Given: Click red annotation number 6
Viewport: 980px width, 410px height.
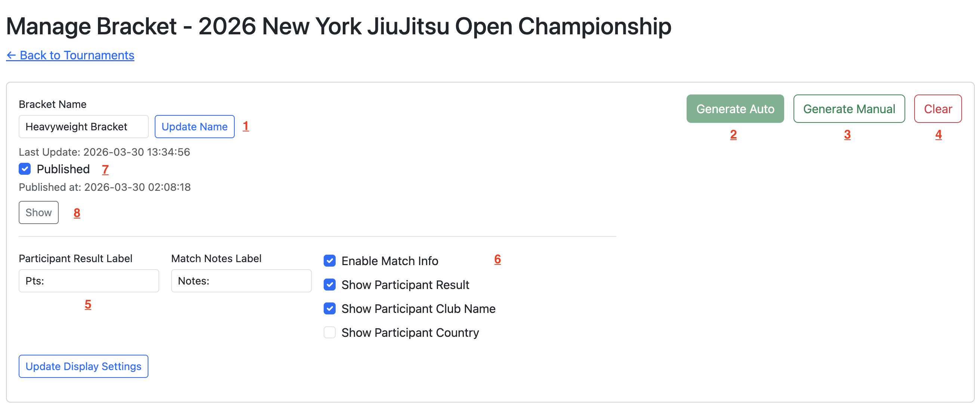Looking at the screenshot, I should coord(497,259).
